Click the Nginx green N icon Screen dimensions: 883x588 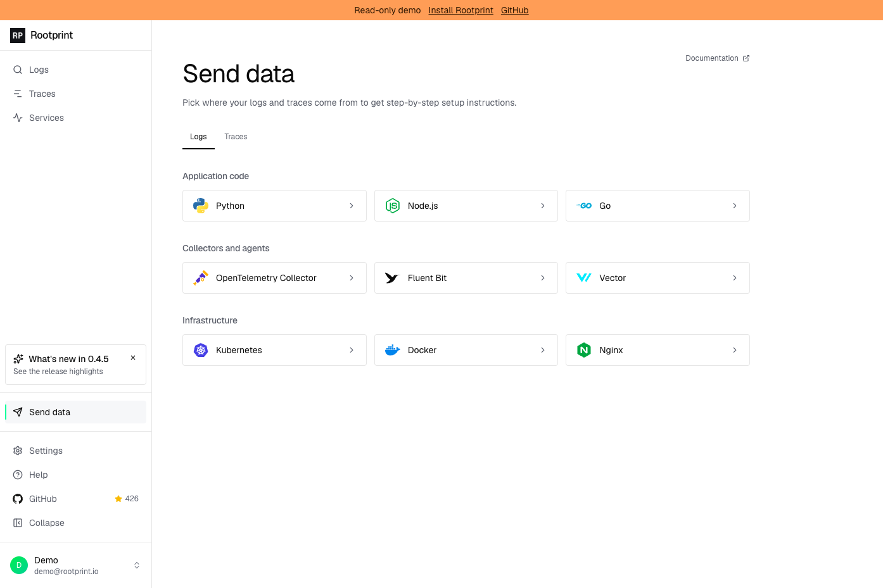(584, 350)
